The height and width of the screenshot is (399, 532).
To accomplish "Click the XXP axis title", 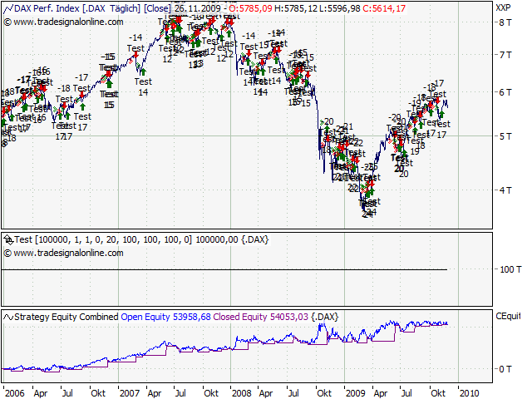I will pyautogui.click(x=503, y=7).
